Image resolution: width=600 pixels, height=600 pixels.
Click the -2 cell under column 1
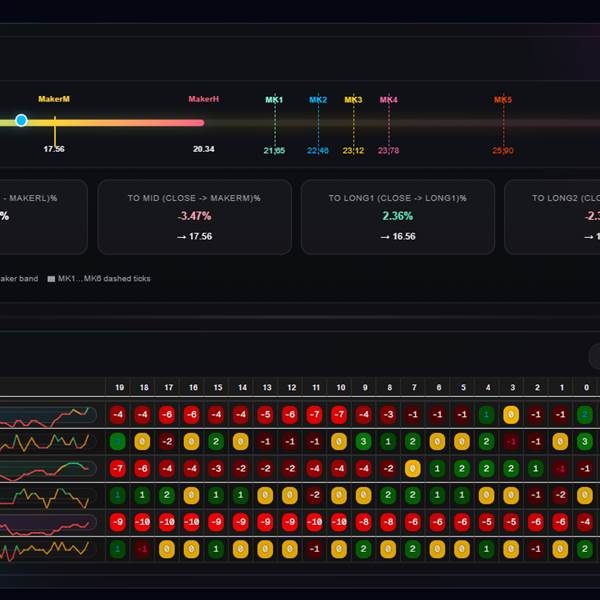pyautogui.click(x=560, y=495)
